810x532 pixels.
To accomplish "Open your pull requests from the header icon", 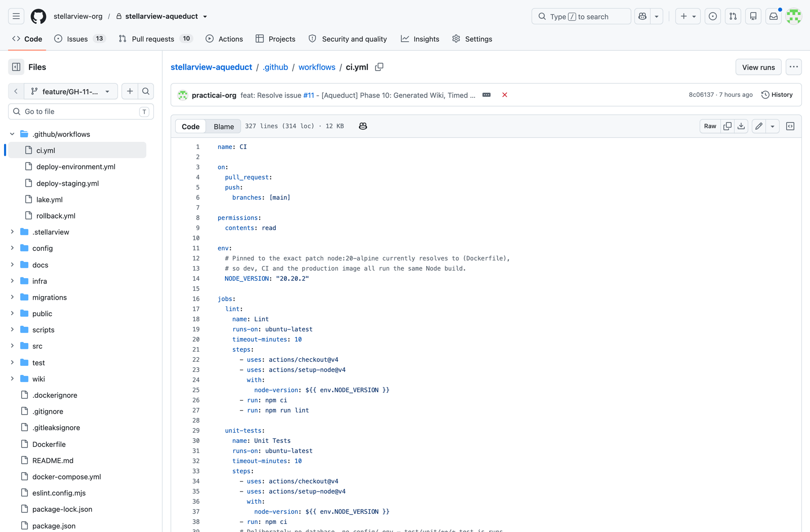I will click(733, 17).
